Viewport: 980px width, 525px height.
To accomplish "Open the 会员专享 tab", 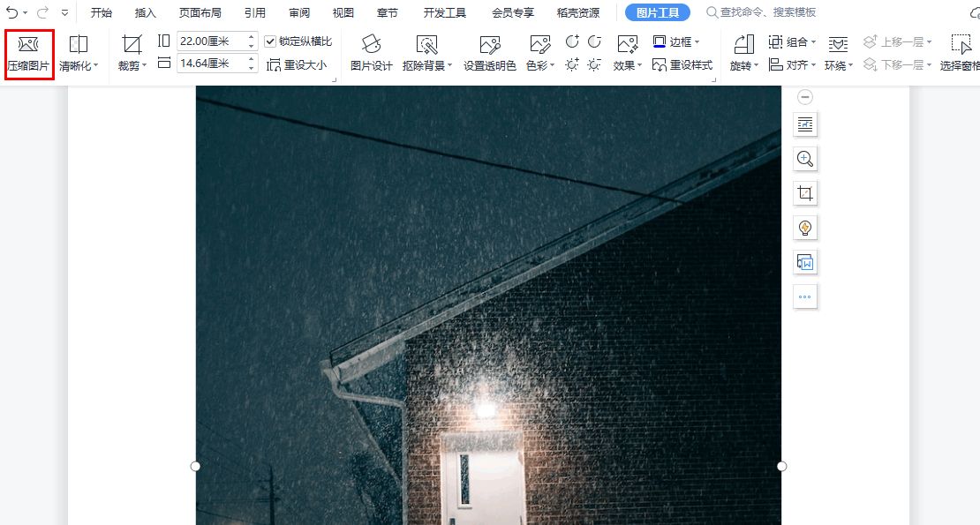I will tap(513, 12).
